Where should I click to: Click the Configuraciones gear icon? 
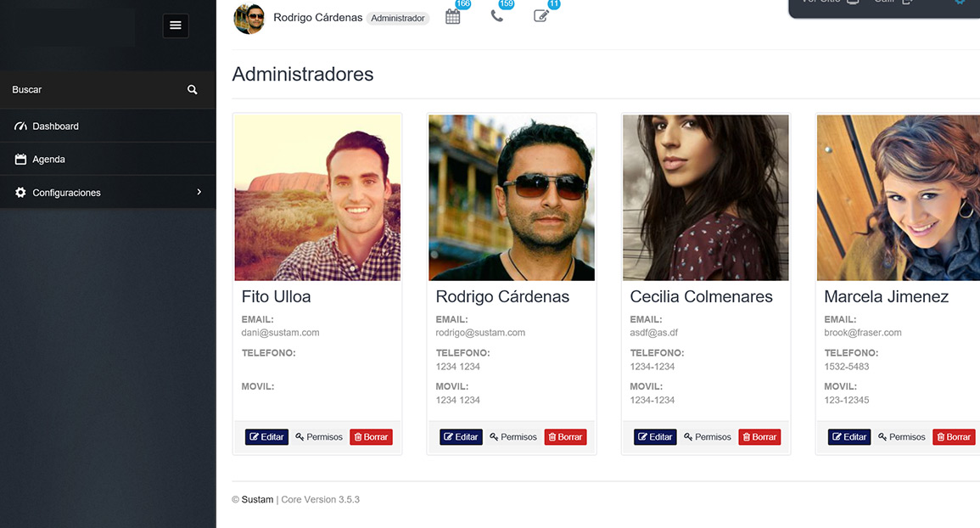coord(20,192)
